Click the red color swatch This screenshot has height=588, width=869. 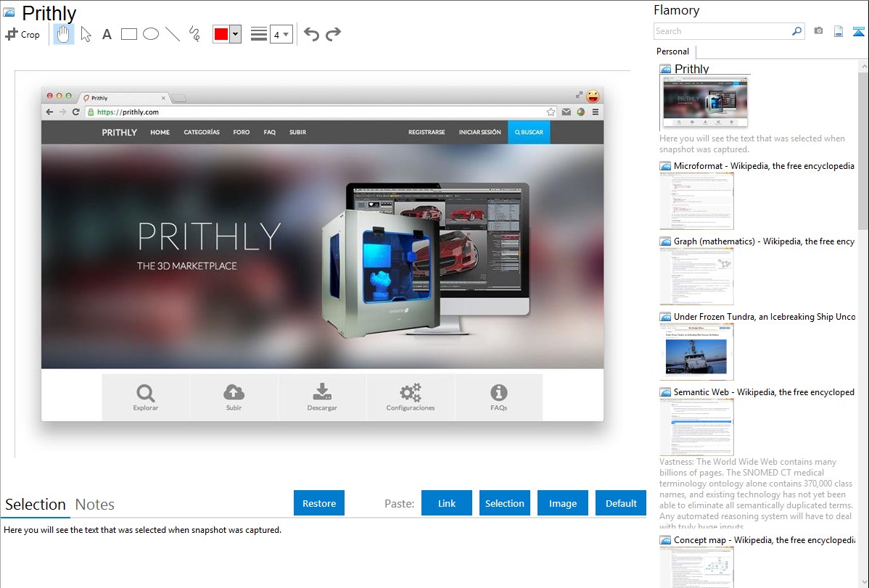tap(221, 34)
